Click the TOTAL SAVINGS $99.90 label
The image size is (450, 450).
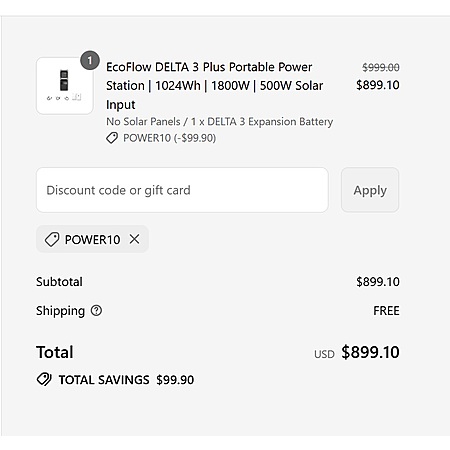click(126, 380)
